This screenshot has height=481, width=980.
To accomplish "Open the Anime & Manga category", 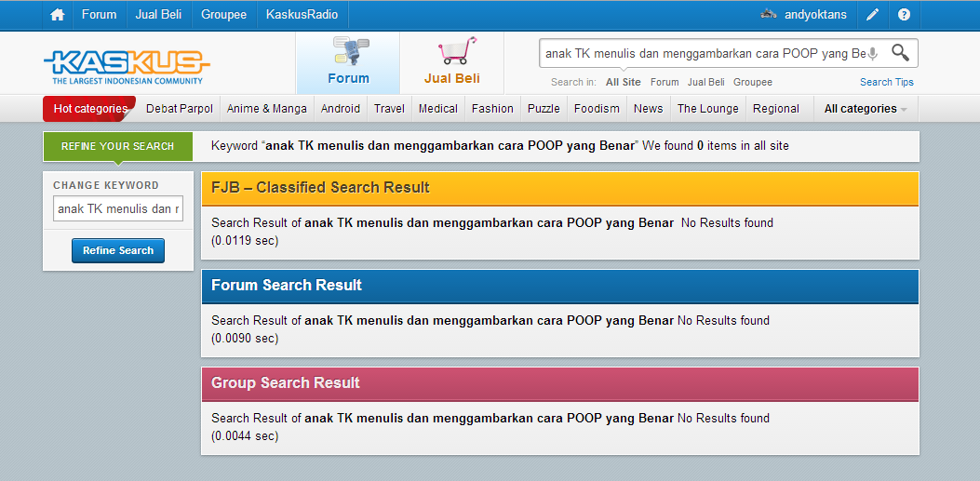I will [x=267, y=109].
